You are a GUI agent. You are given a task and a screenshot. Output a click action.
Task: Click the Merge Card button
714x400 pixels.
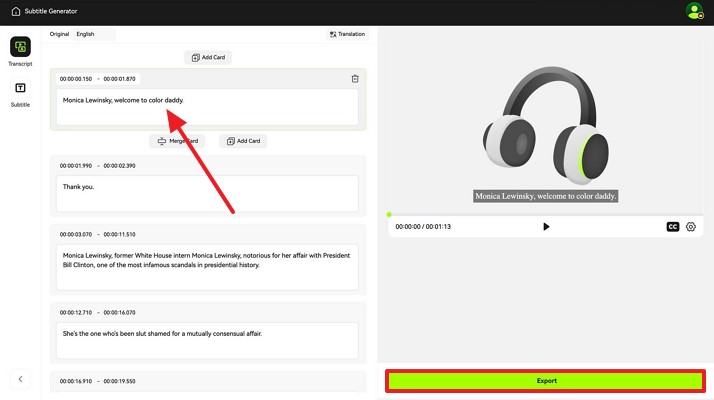[177, 141]
